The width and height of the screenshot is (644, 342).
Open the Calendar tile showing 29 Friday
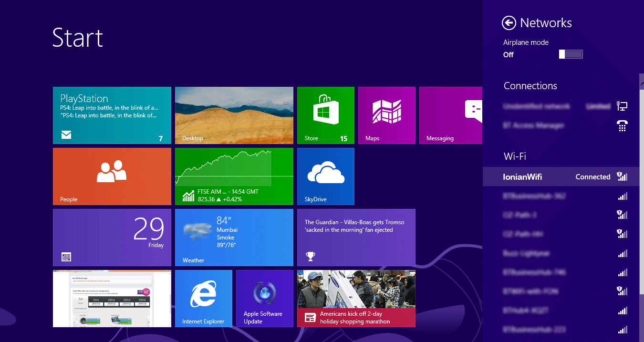[x=112, y=238]
